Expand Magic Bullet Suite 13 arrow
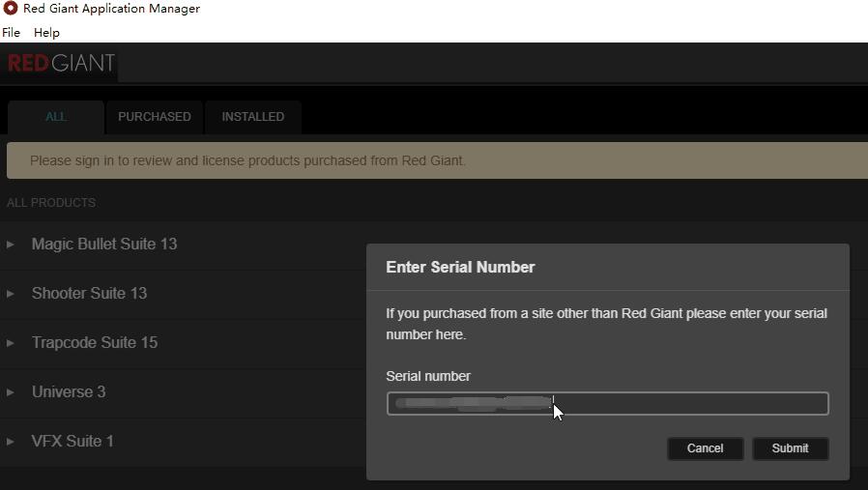Image resolution: width=868 pixels, height=490 pixels. point(10,245)
